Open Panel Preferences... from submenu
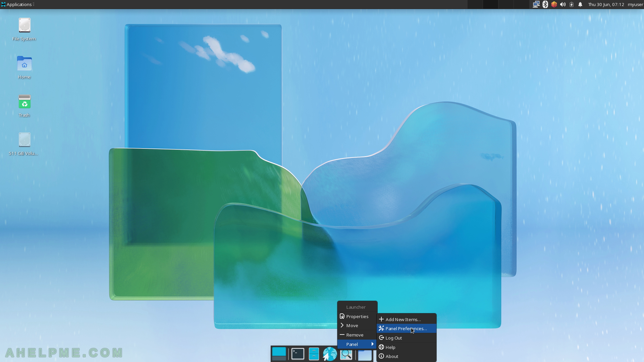644x362 pixels. click(407, 328)
